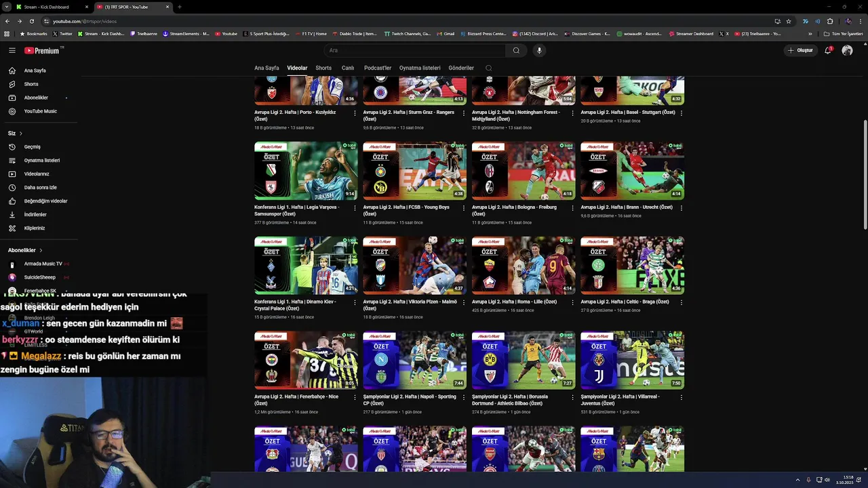Click the search input field Ara
868x488 pixels.
[415, 50]
